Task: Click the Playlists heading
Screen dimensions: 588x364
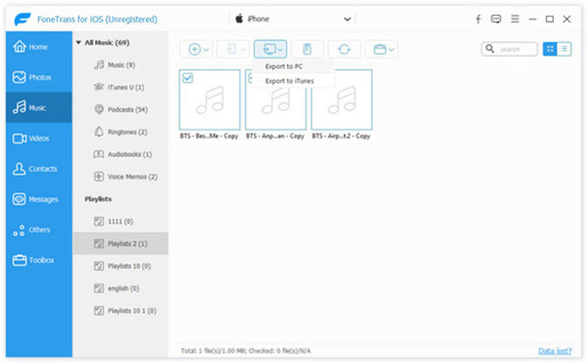Action: tap(98, 199)
